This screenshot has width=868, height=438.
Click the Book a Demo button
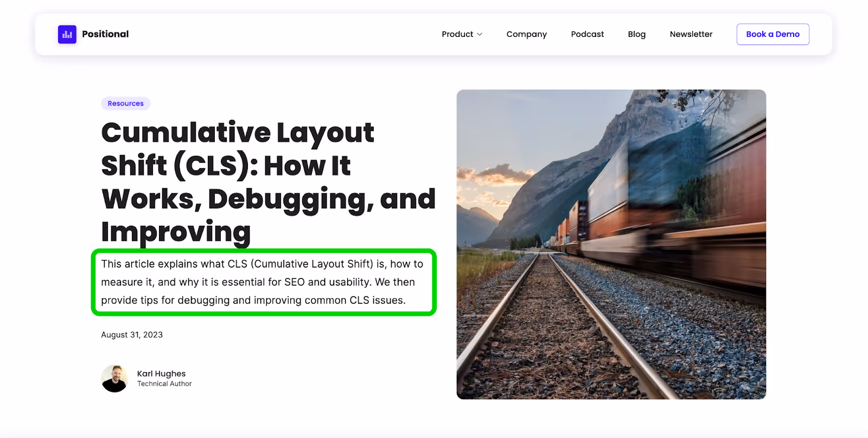coord(773,34)
